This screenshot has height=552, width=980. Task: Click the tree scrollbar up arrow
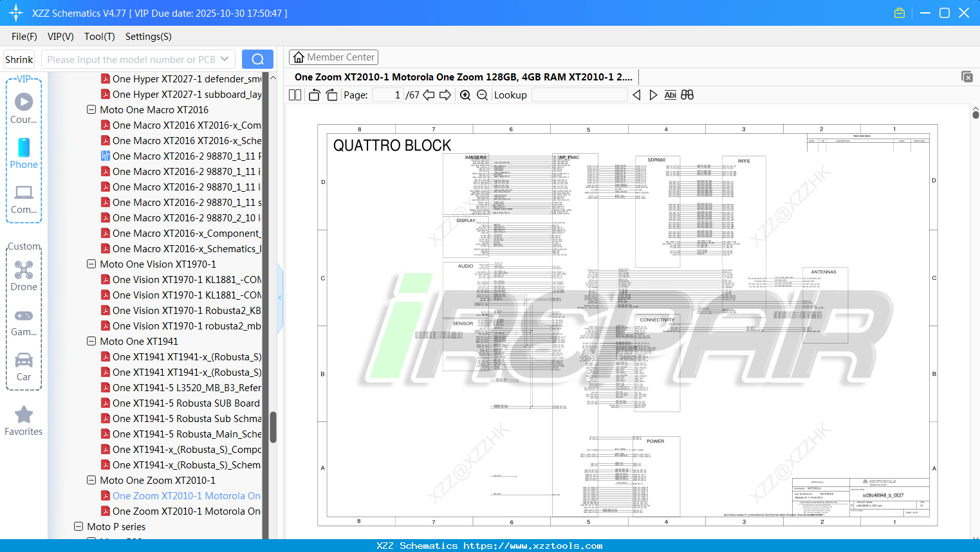click(273, 78)
